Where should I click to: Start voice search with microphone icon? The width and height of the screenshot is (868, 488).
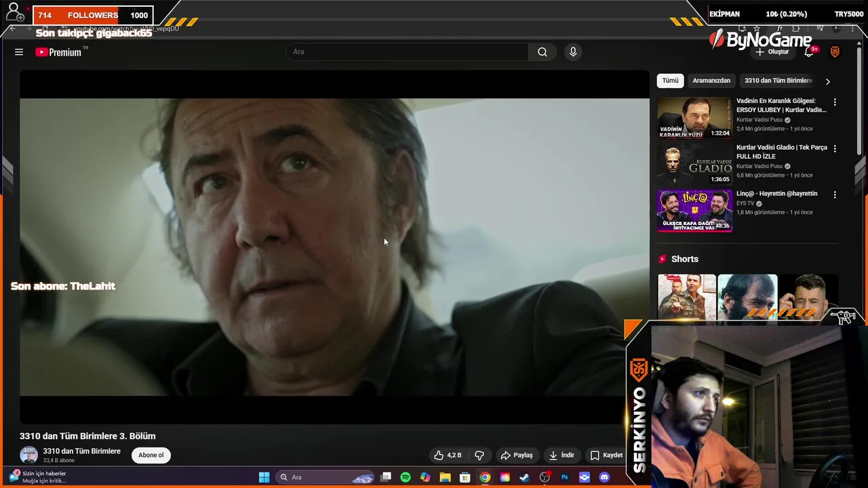(x=573, y=52)
